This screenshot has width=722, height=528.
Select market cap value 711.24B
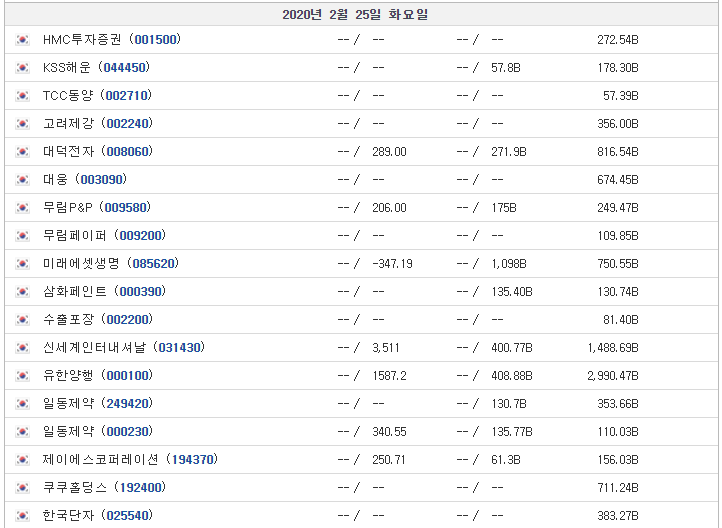(x=617, y=488)
